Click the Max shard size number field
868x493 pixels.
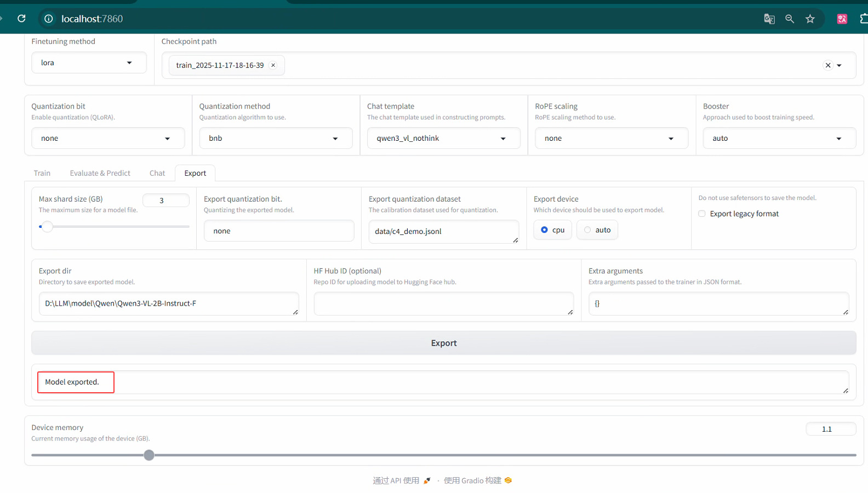[x=166, y=200]
